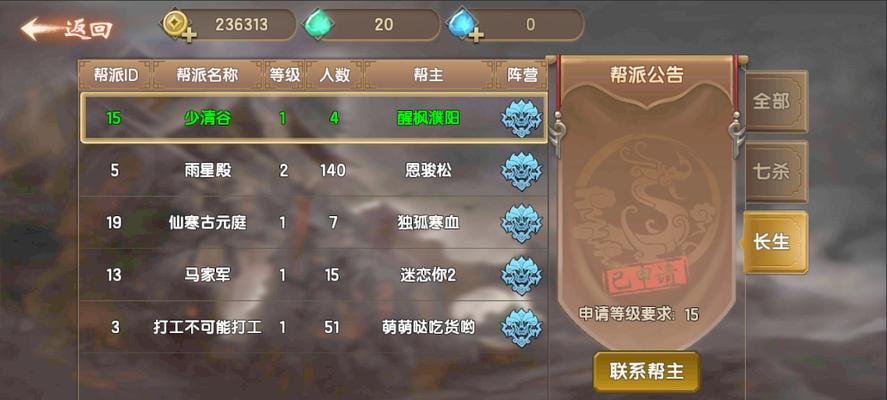Viewport: 887px width, 400px height.
Task: Sort by the 人数 column header
Action: click(335, 75)
